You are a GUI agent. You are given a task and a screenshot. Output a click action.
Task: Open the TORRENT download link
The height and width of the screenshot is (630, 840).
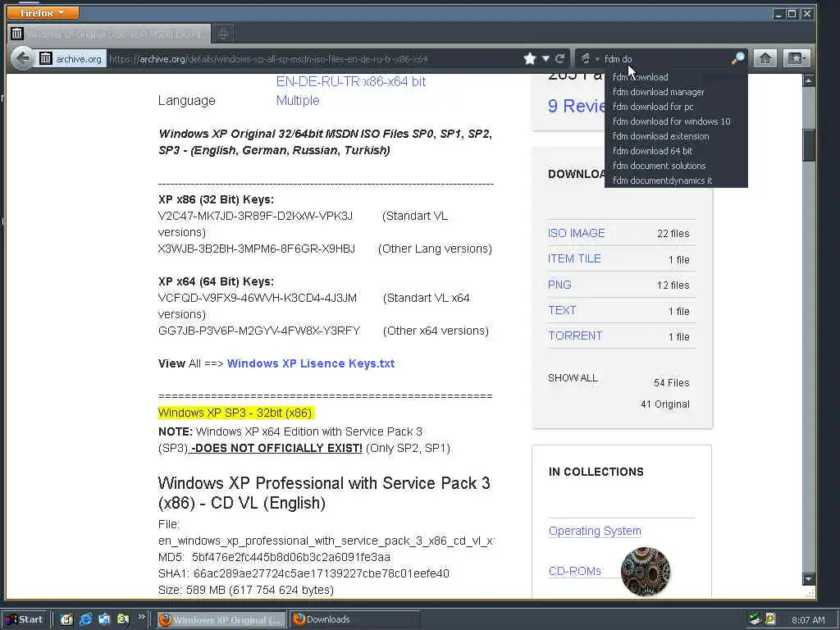575,336
